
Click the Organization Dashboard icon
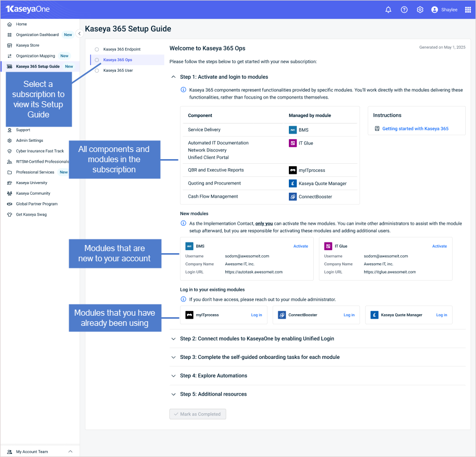click(10, 35)
